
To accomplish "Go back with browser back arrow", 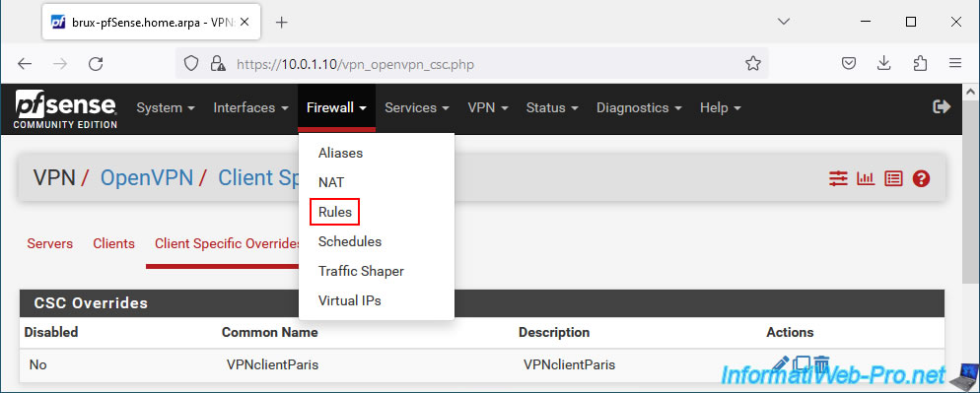I will [x=25, y=63].
